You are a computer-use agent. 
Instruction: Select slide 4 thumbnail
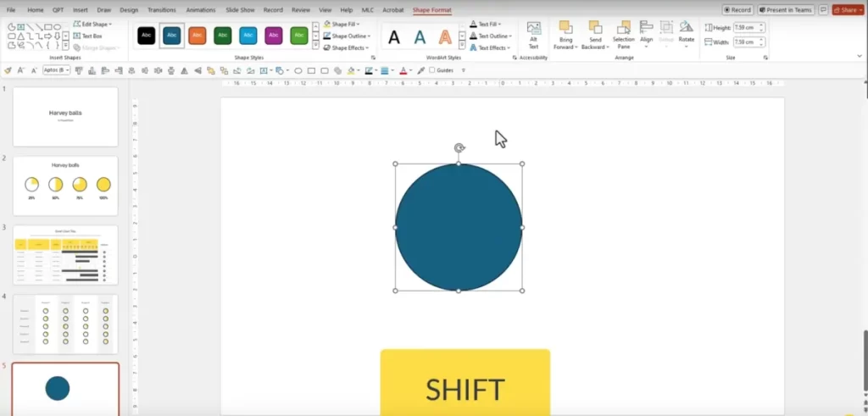coord(65,324)
